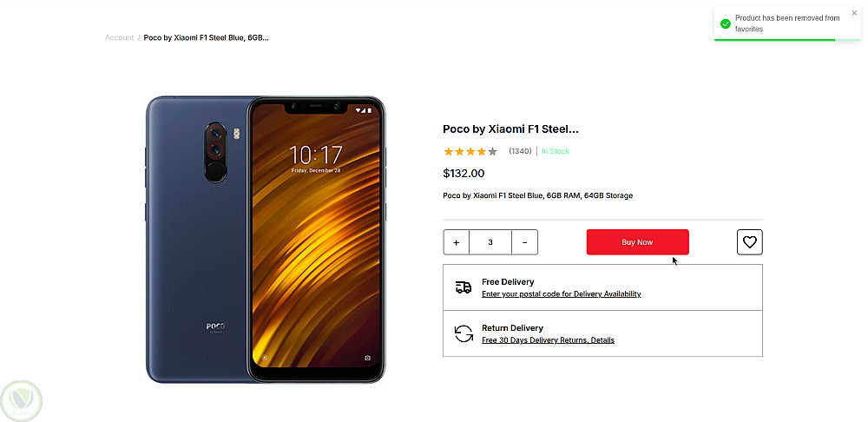Click the Buy Now button

(x=638, y=242)
